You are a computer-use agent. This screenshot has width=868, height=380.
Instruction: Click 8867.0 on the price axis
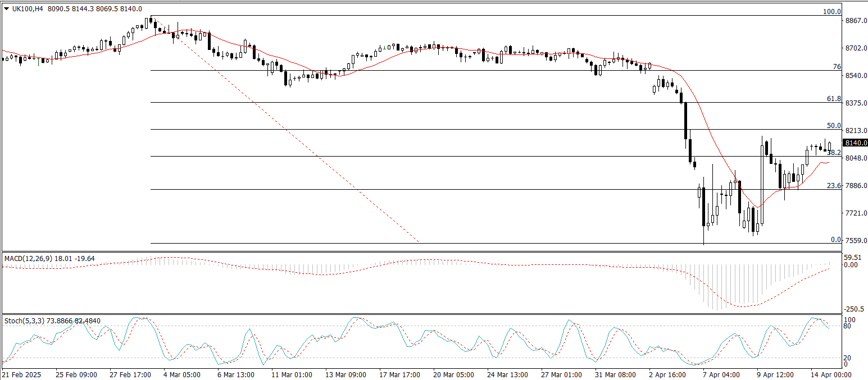click(x=856, y=21)
